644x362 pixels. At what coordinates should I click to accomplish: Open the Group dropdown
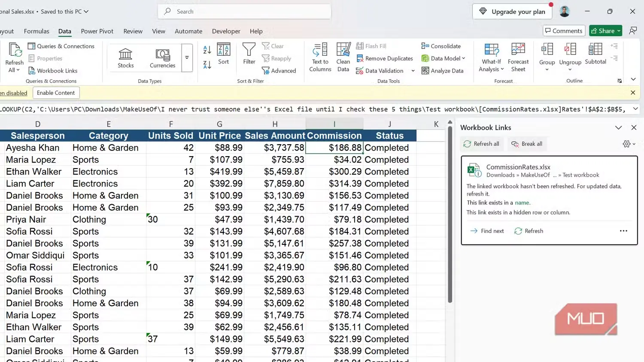[x=547, y=69]
